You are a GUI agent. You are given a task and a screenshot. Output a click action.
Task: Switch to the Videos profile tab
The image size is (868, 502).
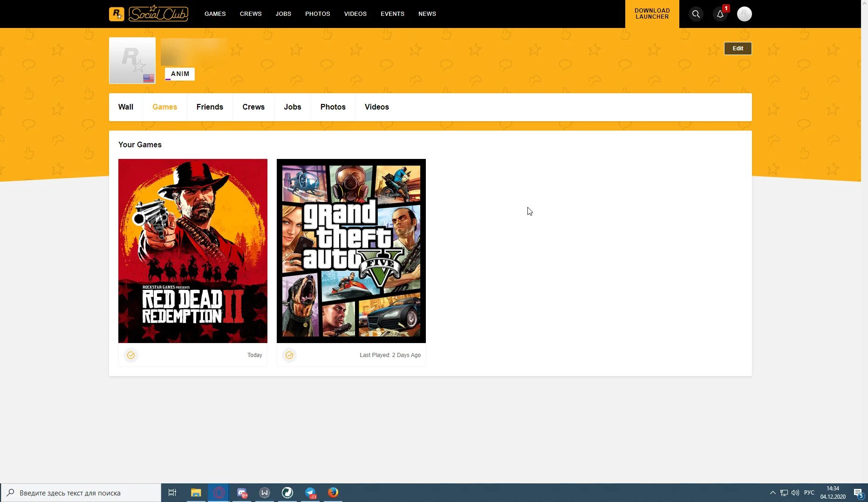pyautogui.click(x=377, y=107)
